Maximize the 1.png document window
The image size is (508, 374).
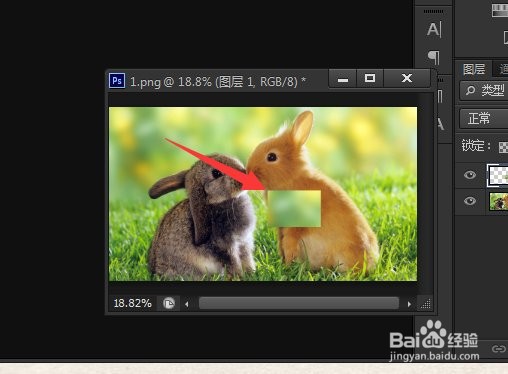(370, 79)
